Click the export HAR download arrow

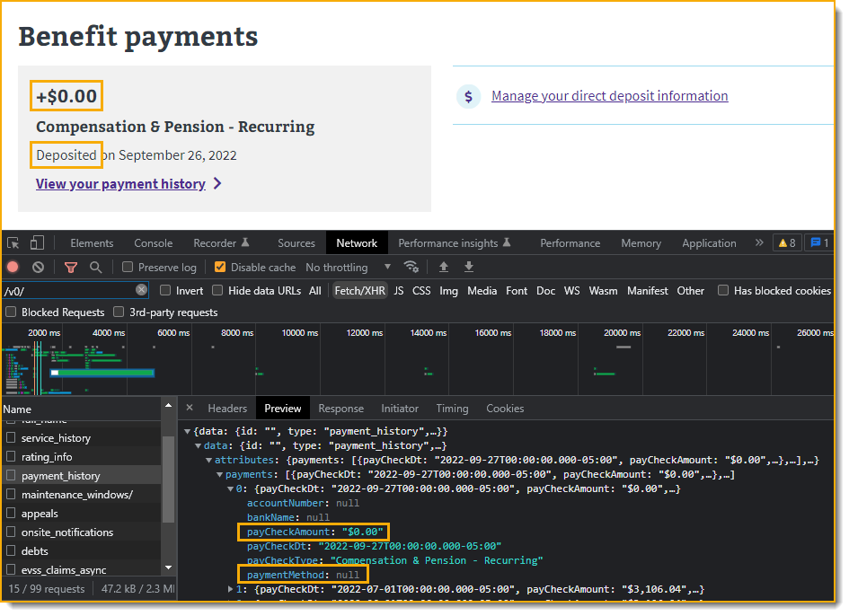pos(469,267)
